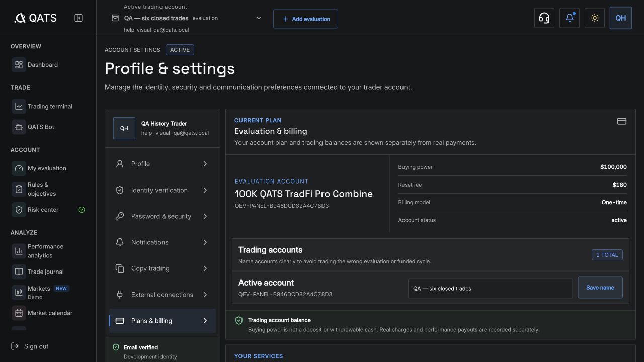This screenshot has height=362, width=644.
Task: Click the Performance analytics bar chart icon
Action: 19,251
